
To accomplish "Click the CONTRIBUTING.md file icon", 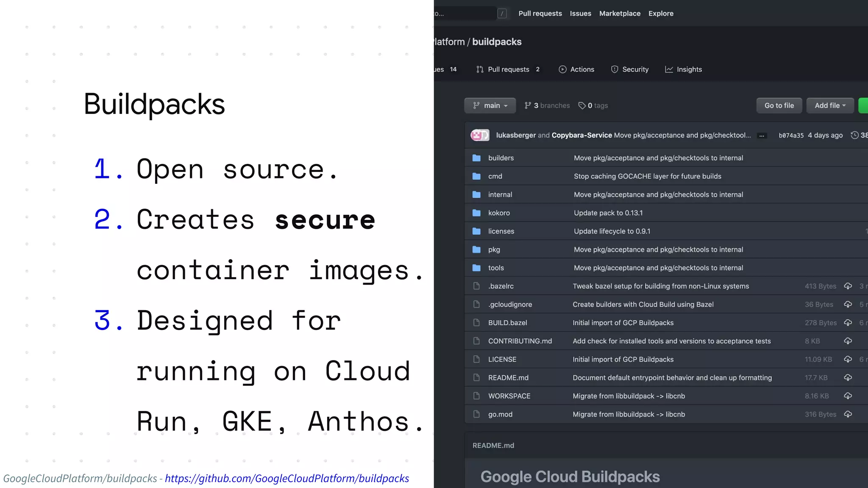I will pos(476,341).
